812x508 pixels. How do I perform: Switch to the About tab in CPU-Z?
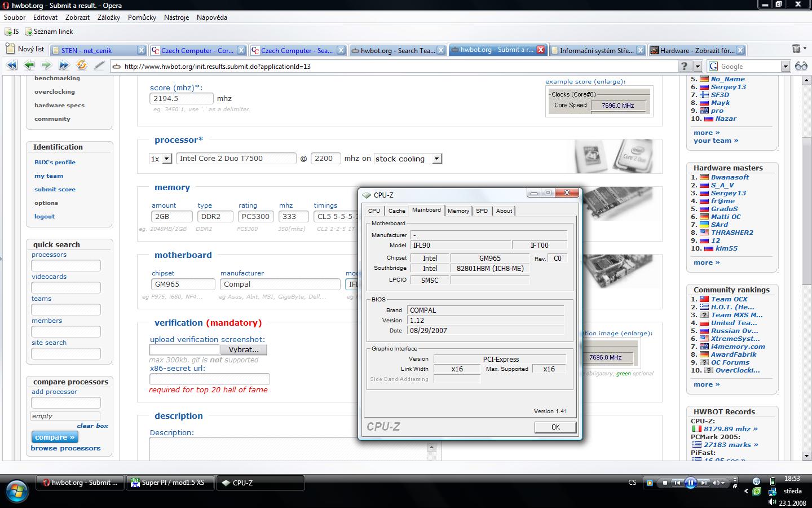(x=504, y=211)
